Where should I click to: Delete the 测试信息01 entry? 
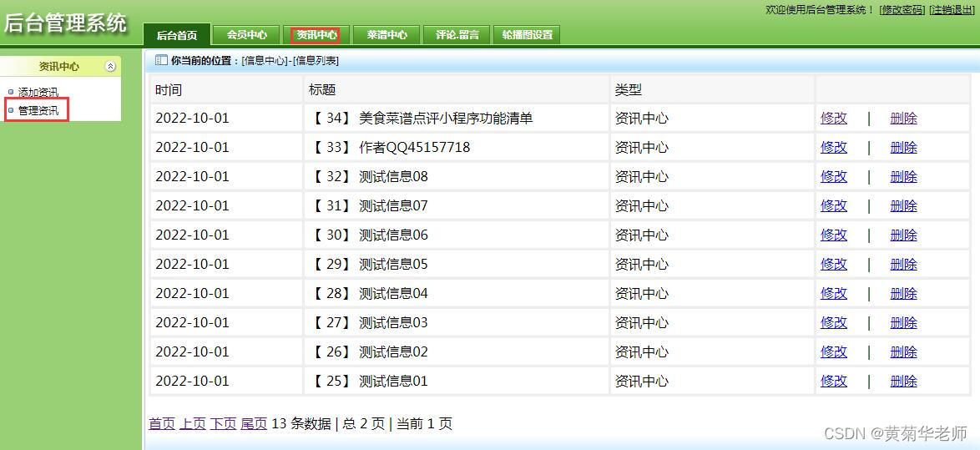904,382
